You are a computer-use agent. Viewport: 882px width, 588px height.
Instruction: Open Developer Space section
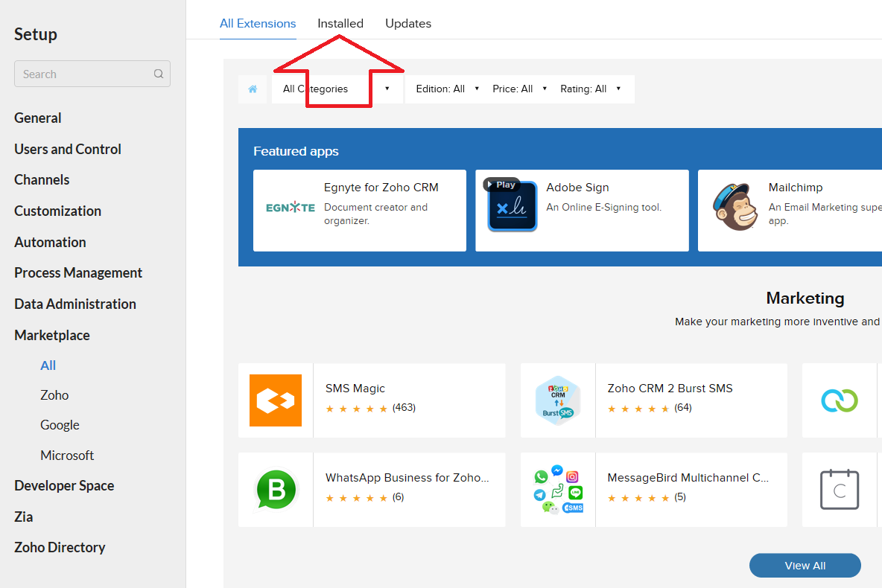(x=64, y=486)
